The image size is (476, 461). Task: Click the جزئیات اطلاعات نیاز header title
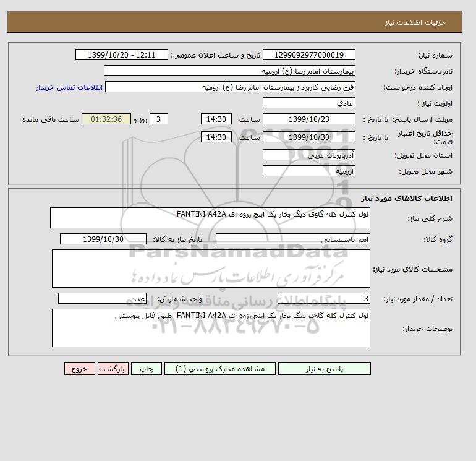point(415,22)
